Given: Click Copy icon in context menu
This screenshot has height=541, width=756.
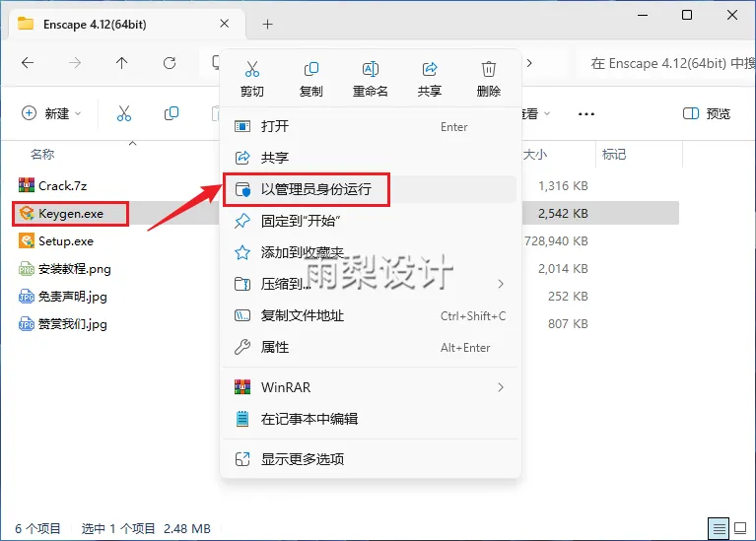Looking at the screenshot, I should (311, 69).
